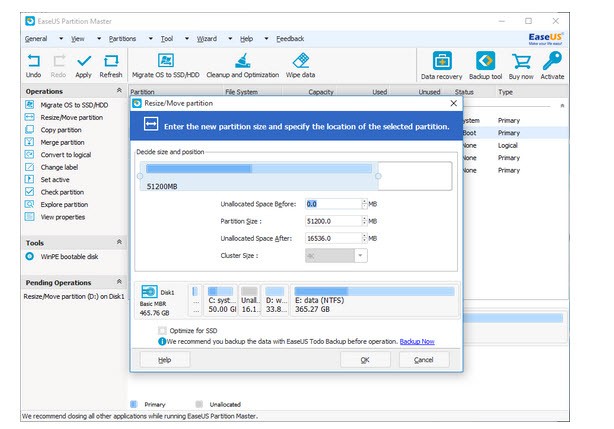Open the Wizard menu dropdown arrow
This screenshot has height=429, width=614.
[230, 39]
